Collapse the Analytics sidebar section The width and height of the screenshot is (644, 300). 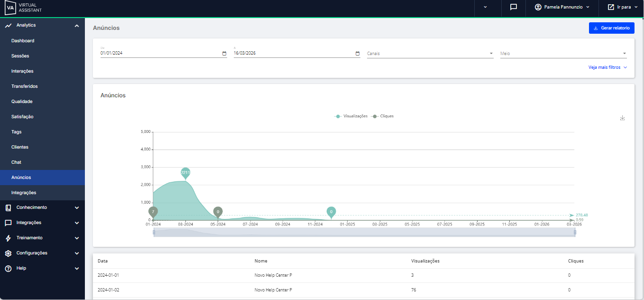click(x=77, y=26)
